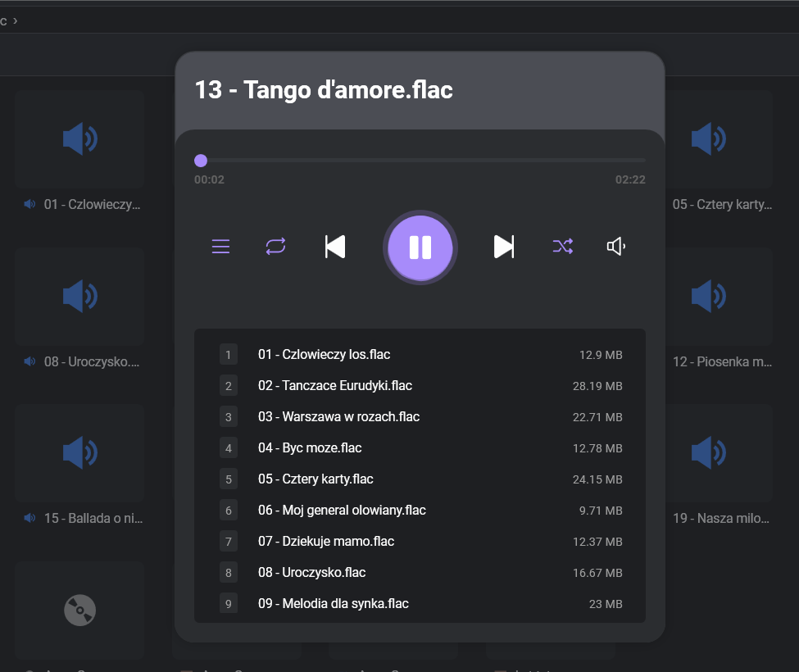Skip to the next track
The width and height of the screenshot is (799, 672).
504,246
